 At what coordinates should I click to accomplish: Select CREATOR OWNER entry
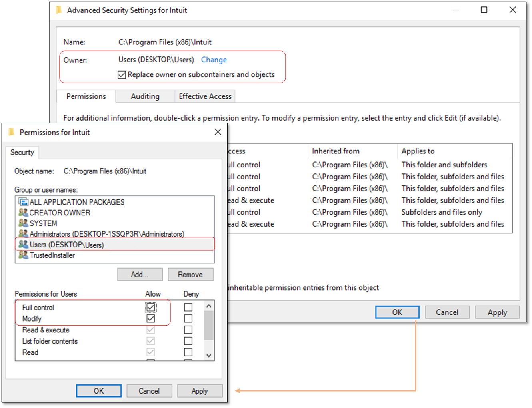point(114,213)
